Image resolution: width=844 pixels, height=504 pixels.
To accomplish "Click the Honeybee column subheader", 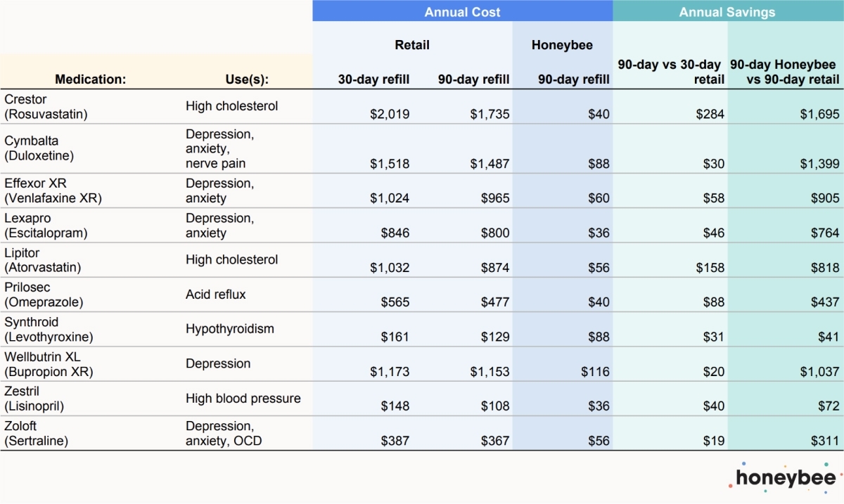I will click(x=562, y=45).
